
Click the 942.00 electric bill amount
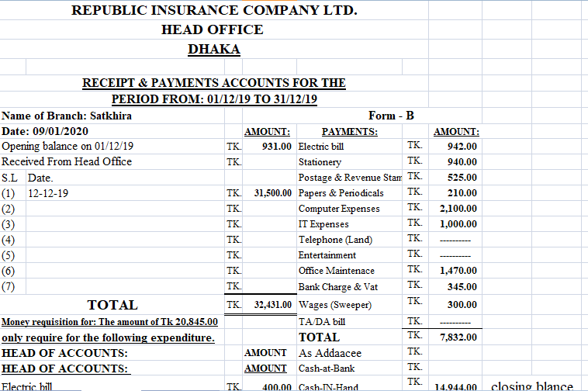(x=462, y=147)
